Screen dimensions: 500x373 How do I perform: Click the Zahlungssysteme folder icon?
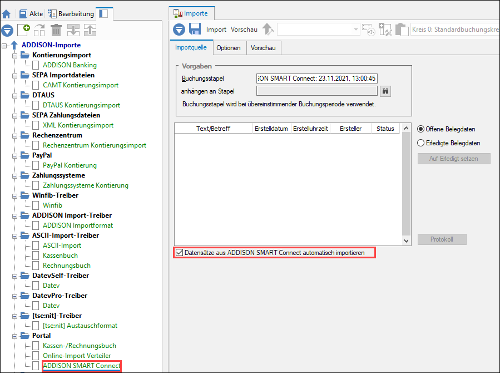pos(25,175)
